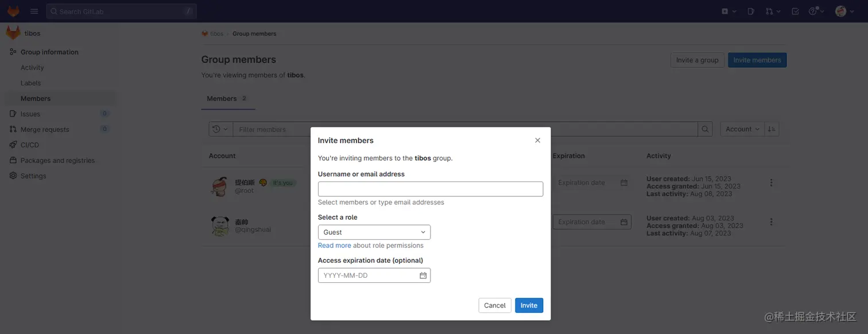The image size is (868, 334).
Task: Open the actions menu for the @root row
Action: pyautogui.click(x=771, y=182)
